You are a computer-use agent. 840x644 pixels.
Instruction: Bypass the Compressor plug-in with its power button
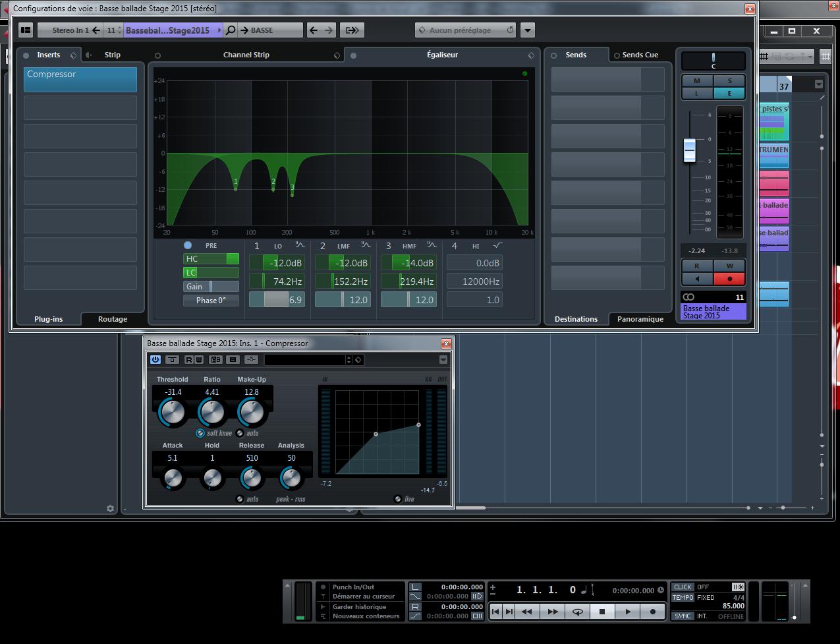(x=155, y=360)
